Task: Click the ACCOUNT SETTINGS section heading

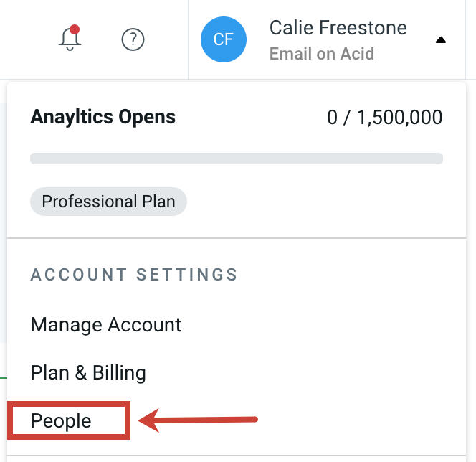Action: [134, 275]
